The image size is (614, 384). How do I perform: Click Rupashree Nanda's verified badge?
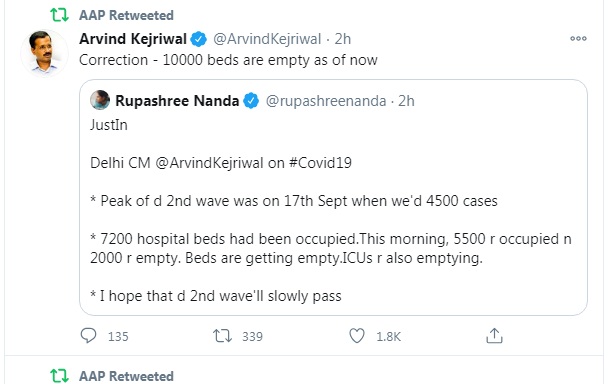pyautogui.click(x=251, y=101)
